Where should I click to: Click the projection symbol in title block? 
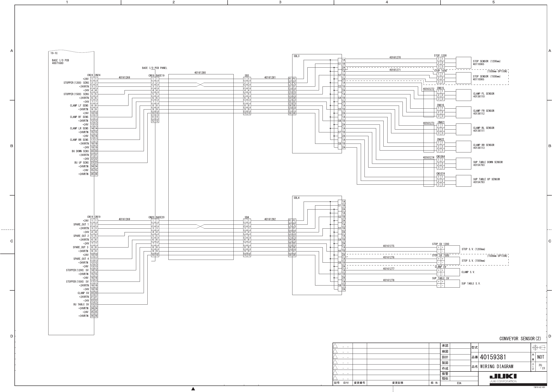point(539,347)
